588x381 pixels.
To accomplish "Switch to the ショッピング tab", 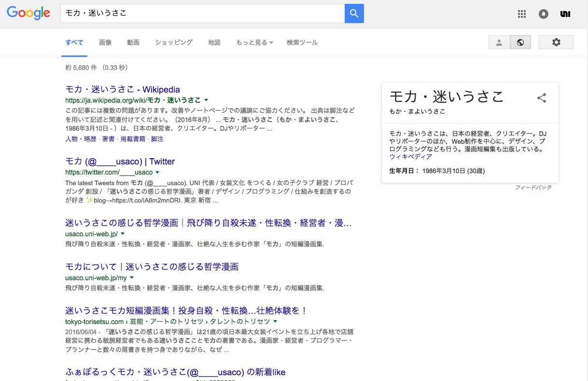I will point(174,42).
